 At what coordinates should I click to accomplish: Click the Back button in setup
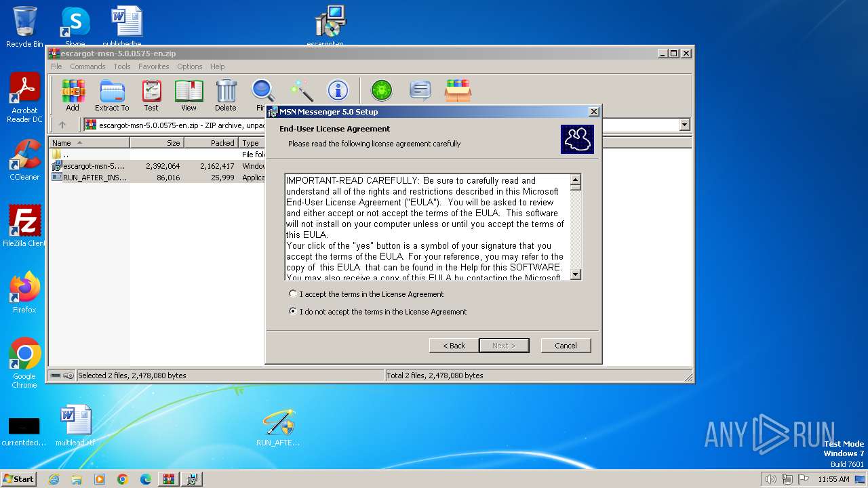click(x=454, y=346)
